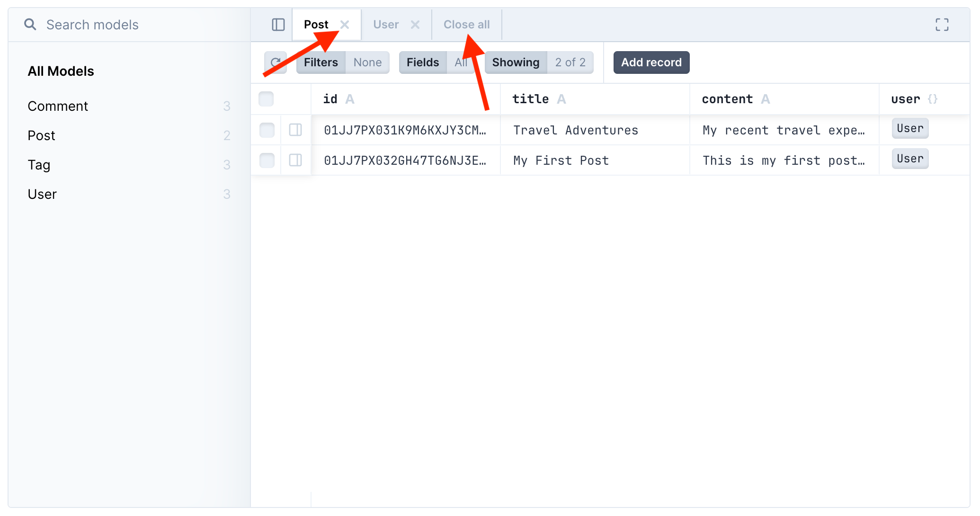Click the search magnifier icon

coord(30,25)
